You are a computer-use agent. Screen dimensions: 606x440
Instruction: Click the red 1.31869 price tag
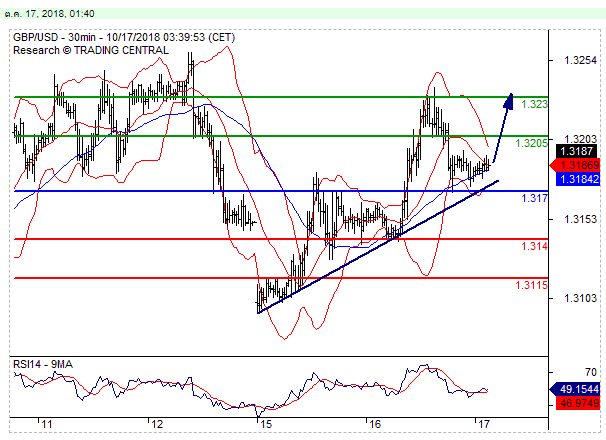click(575, 165)
